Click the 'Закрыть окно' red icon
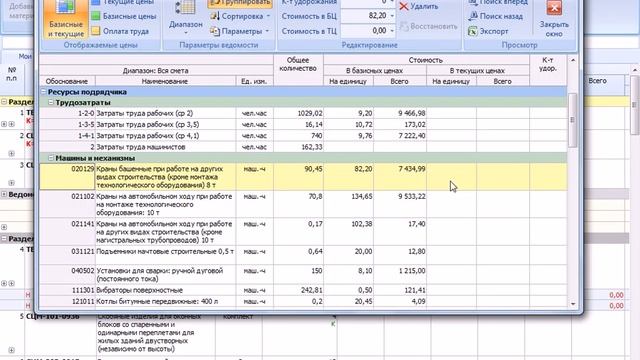The width and height of the screenshot is (640, 360). [x=554, y=7]
